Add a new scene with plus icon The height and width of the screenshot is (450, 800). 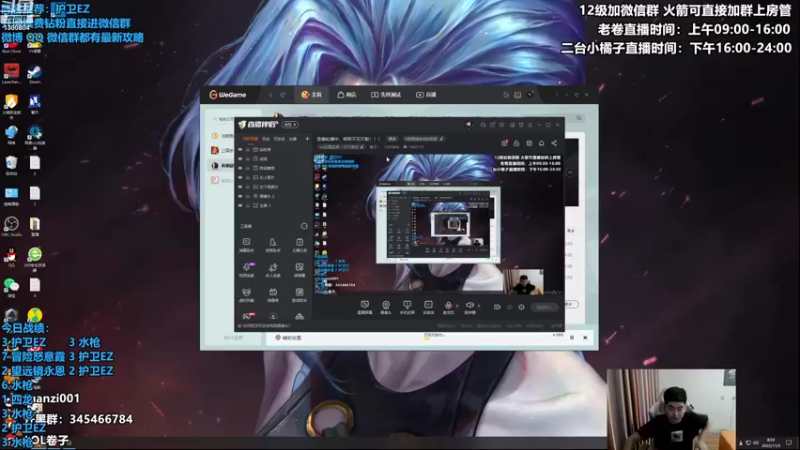307,139
